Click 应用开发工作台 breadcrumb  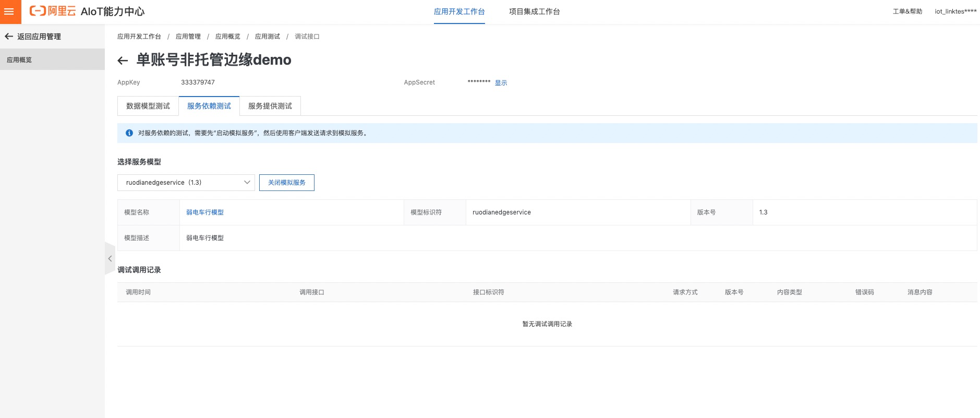139,37
